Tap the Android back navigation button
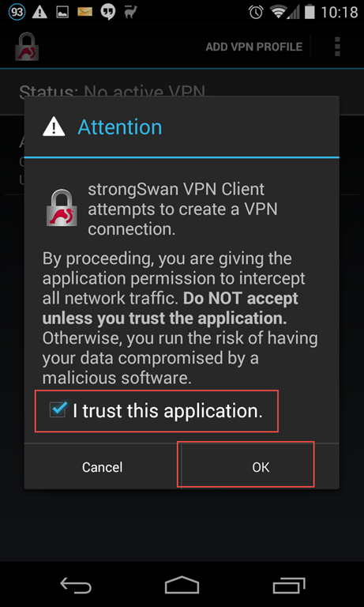364x607 pixels. (76, 584)
